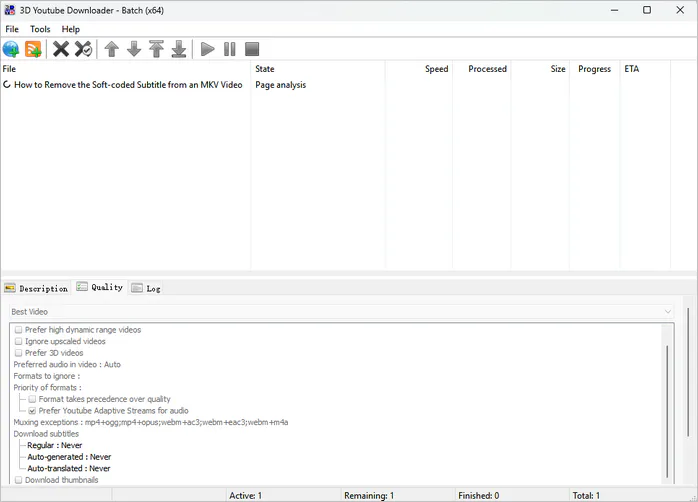Click the add RSS feed icon
Image resolution: width=698 pixels, height=502 pixels.
point(33,49)
